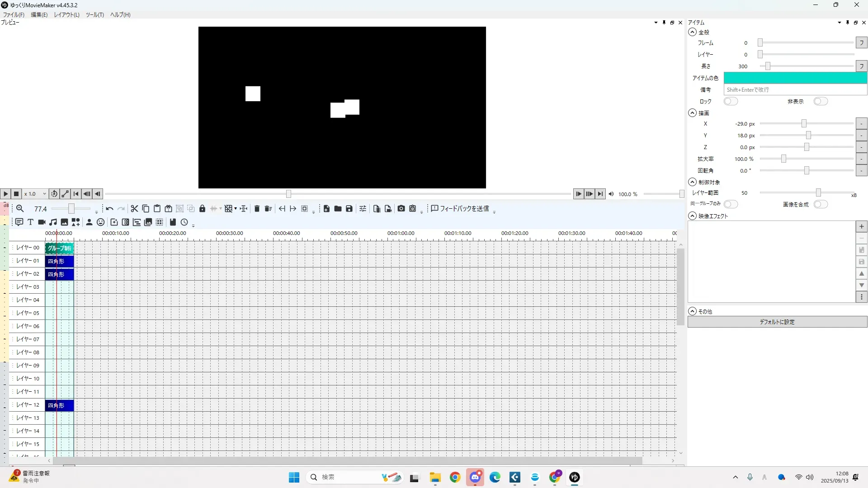Viewport: 868px width, 488px height.
Task: Open the playback speed x1.0 dropdown
Action: point(35,194)
